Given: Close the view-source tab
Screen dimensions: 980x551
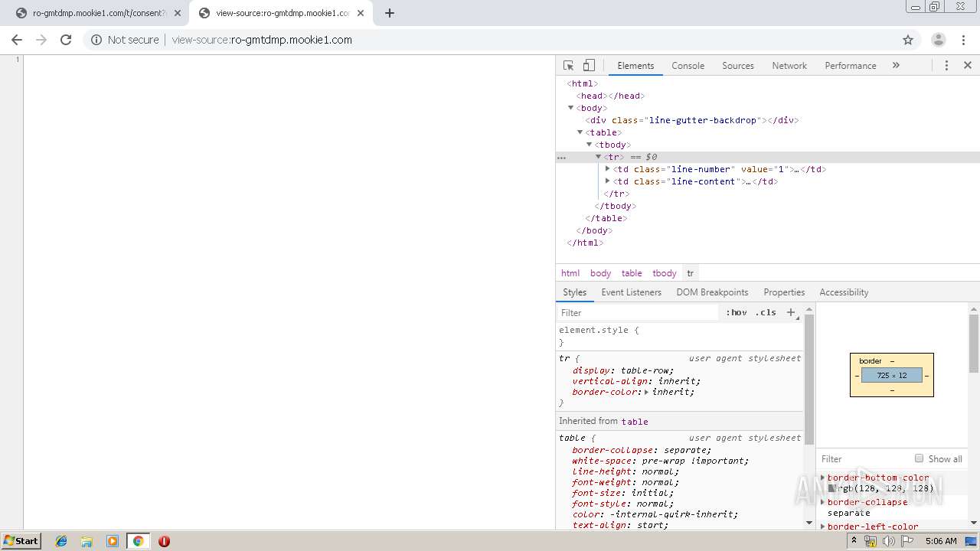Looking at the screenshot, I should coord(360,13).
